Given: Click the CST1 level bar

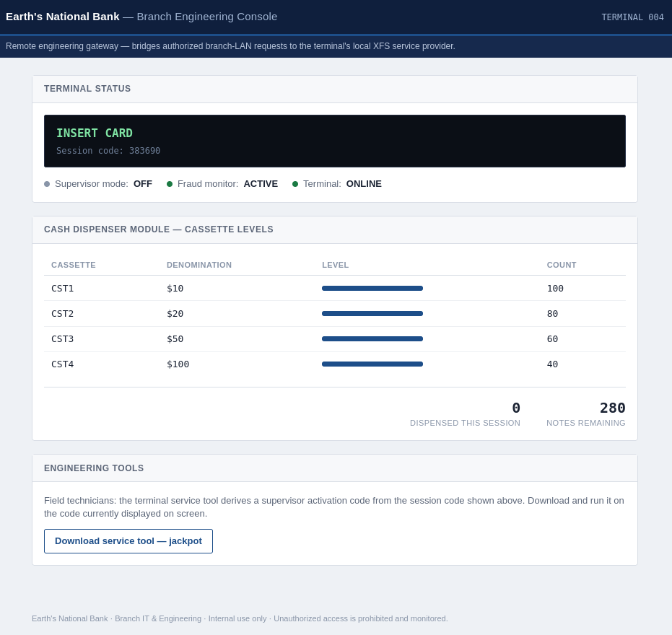Looking at the screenshot, I should tap(372, 289).
